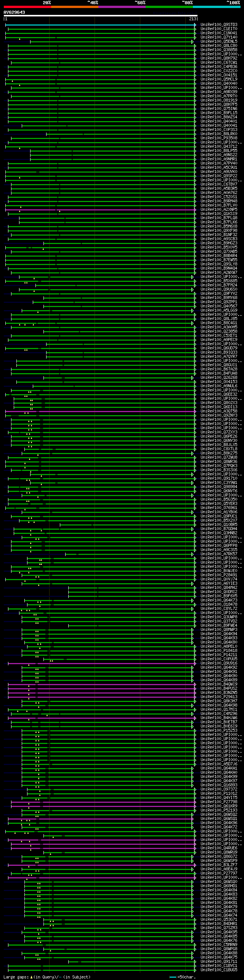Click UniRef100_B8AZS4 label
Image resolution: width=244 pixels, height=980 pixels.
[219, 117]
